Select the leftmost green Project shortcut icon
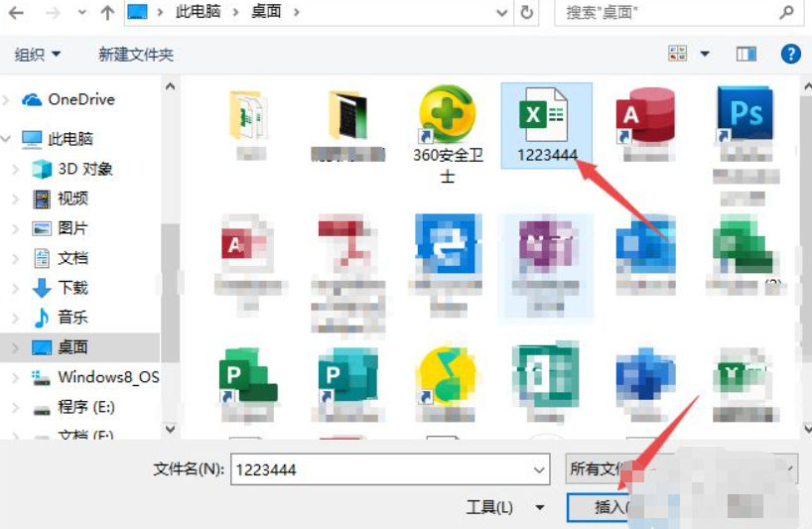 pyautogui.click(x=248, y=375)
